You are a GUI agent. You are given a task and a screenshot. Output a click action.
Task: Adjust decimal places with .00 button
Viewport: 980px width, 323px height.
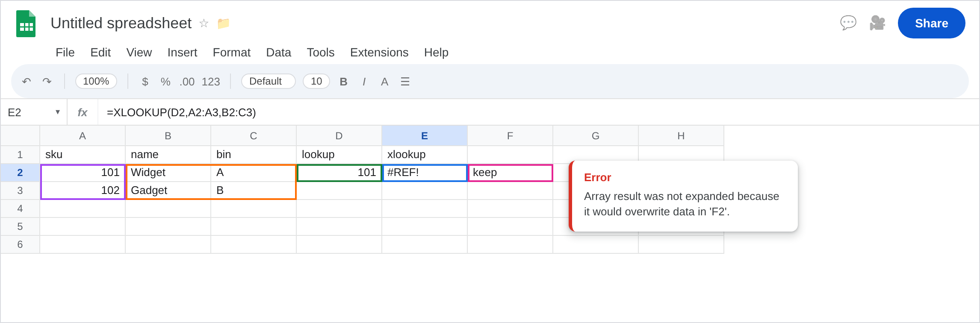[x=187, y=81]
